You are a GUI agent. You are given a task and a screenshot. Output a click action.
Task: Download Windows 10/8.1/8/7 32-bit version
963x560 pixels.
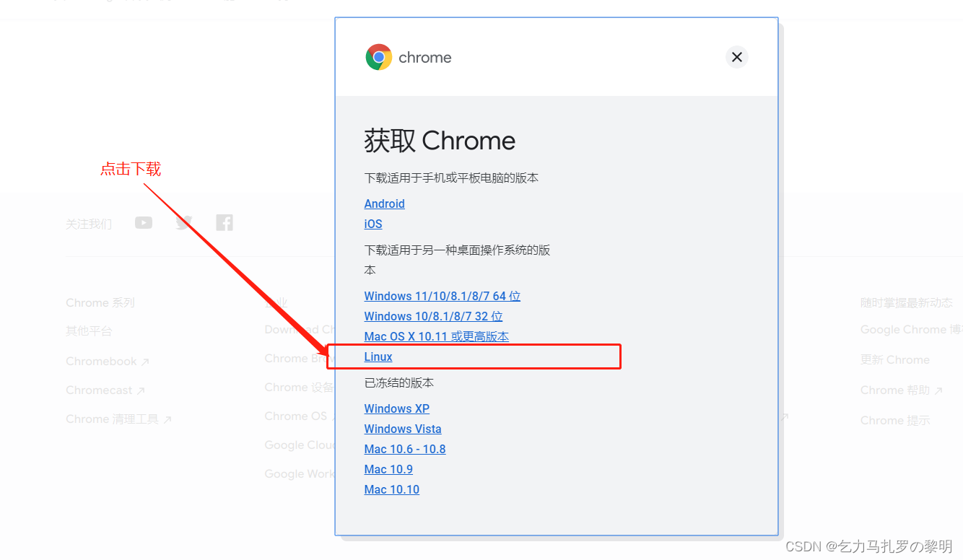click(x=434, y=316)
